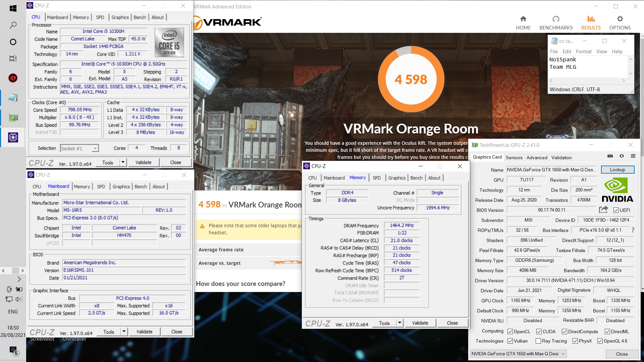Toggle the CUDA checkbox
The width and height of the screenshot is (644, 362).
point(539,331)
